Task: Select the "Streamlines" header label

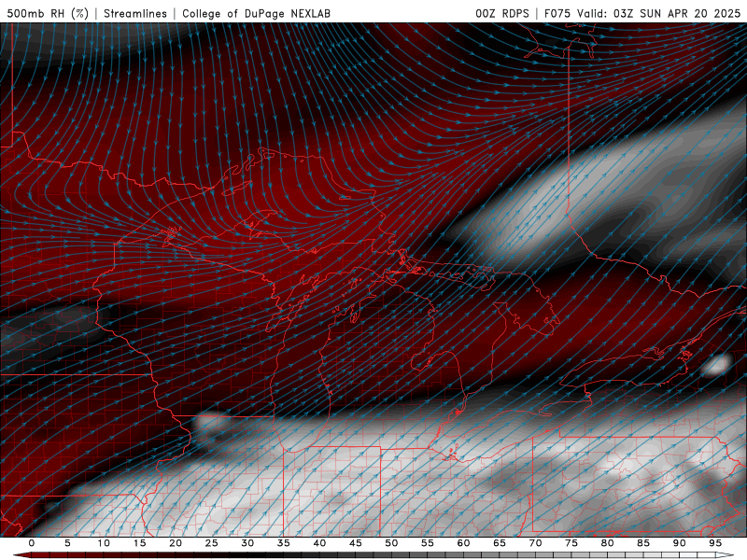Action: (x=135, y=13)
